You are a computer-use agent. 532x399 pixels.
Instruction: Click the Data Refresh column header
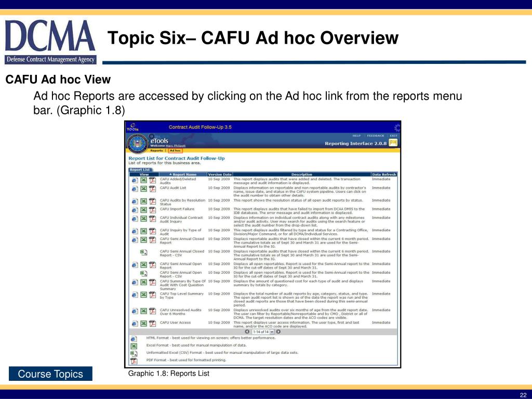(x=384, y=175)
